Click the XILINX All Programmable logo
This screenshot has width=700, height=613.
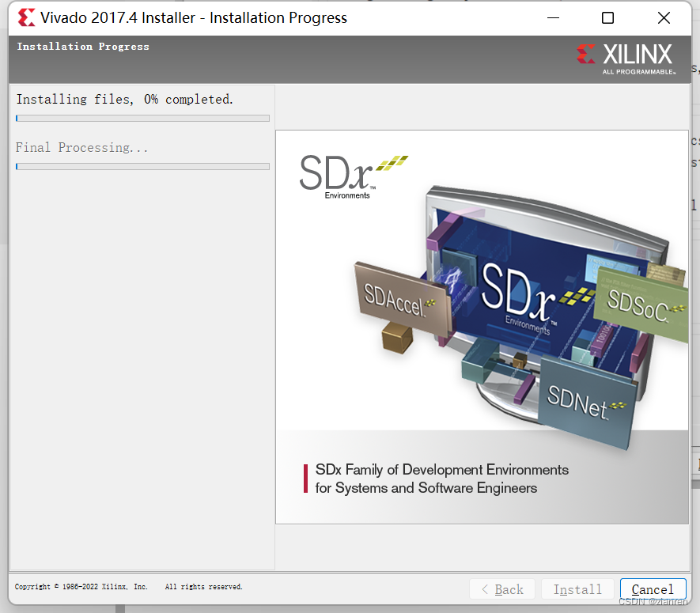click(626, 59)
